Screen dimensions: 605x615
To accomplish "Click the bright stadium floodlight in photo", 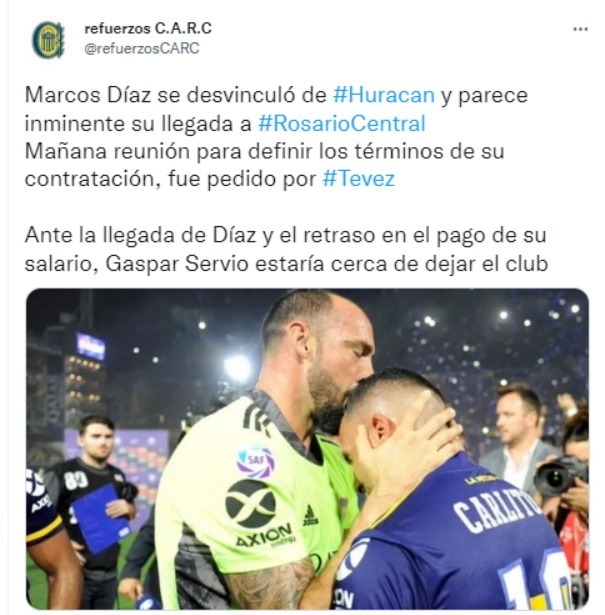I will pyautogui.click(x=237, y=368).
